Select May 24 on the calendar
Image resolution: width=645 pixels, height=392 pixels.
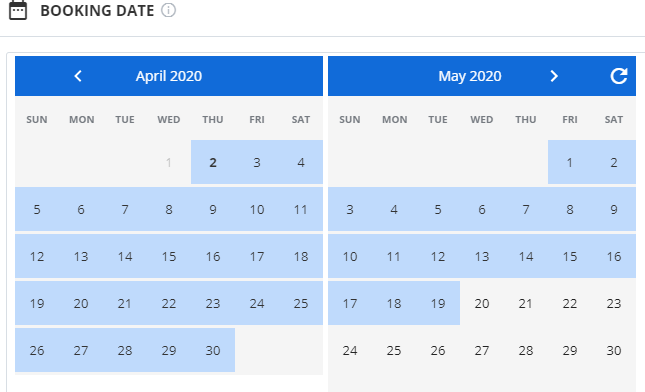click(x=350, y=350)
